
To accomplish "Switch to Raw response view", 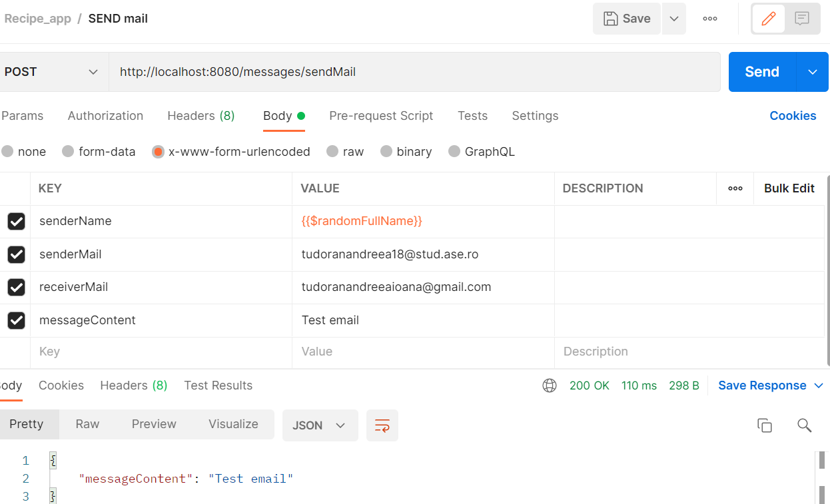I will (x=87, y=424).
